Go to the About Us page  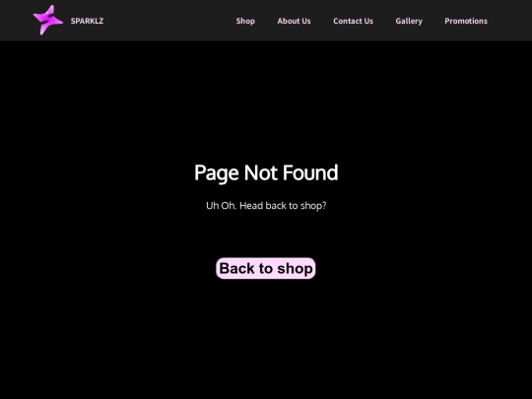(294, 21)
